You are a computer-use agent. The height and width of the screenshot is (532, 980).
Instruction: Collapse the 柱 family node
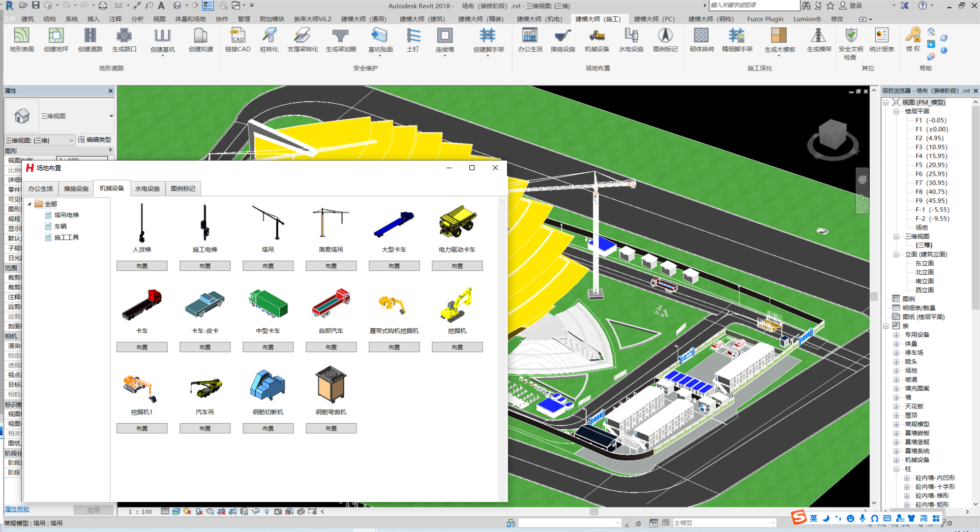tap(896, 469)
